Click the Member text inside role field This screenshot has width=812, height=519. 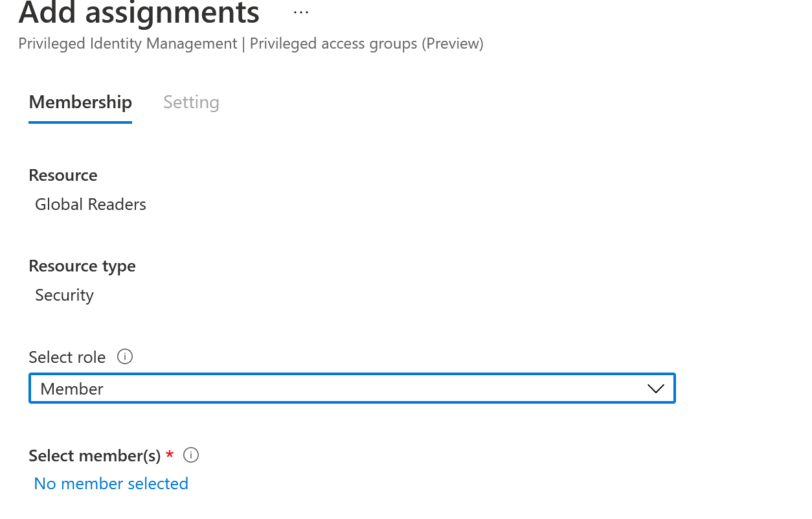[72, 389]
